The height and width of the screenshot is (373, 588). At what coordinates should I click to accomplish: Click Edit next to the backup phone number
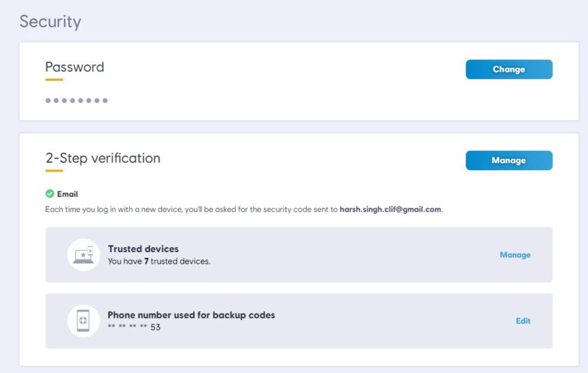(523, 321)
